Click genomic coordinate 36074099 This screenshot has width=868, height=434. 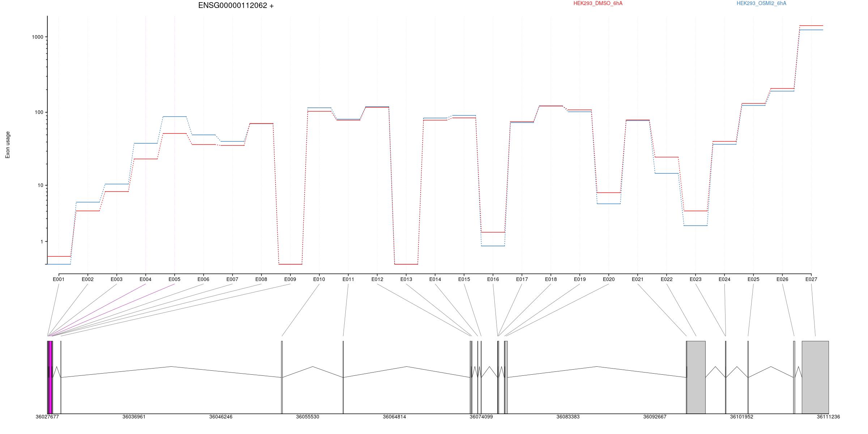(481, 417)
